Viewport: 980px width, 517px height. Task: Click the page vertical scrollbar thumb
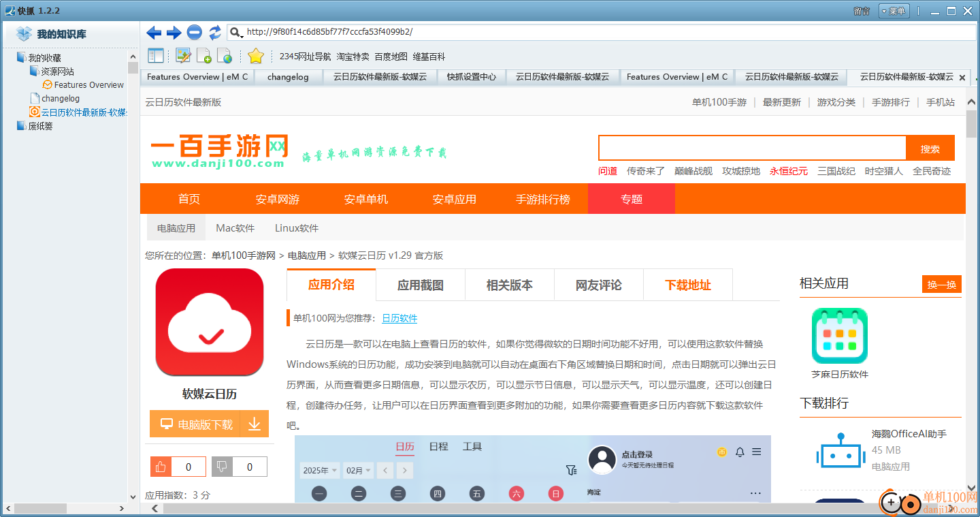[972, 123]
